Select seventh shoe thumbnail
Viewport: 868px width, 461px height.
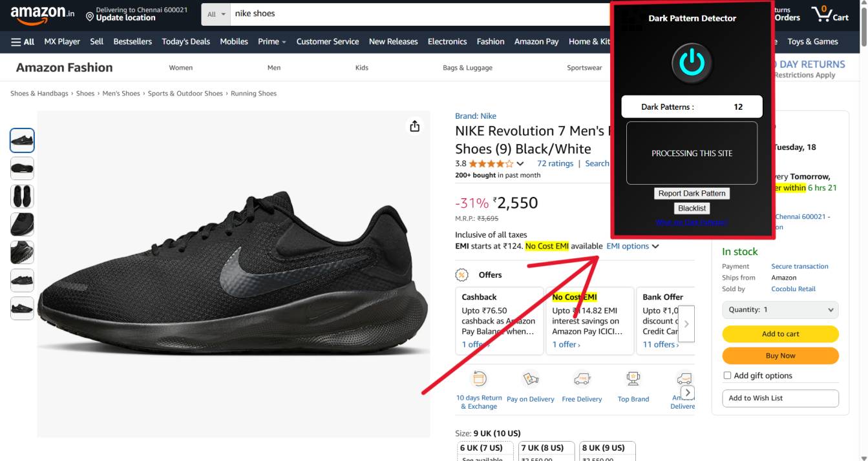22,308
